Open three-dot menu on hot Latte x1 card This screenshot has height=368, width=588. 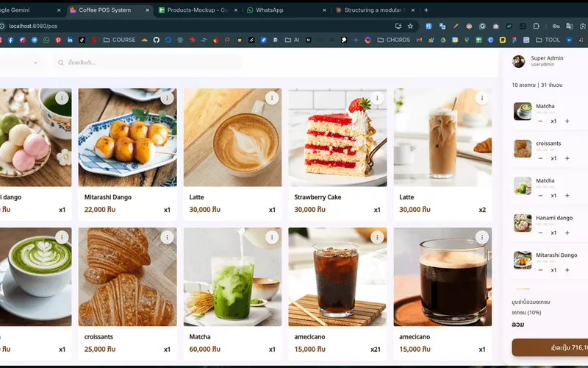coord(272,98)
